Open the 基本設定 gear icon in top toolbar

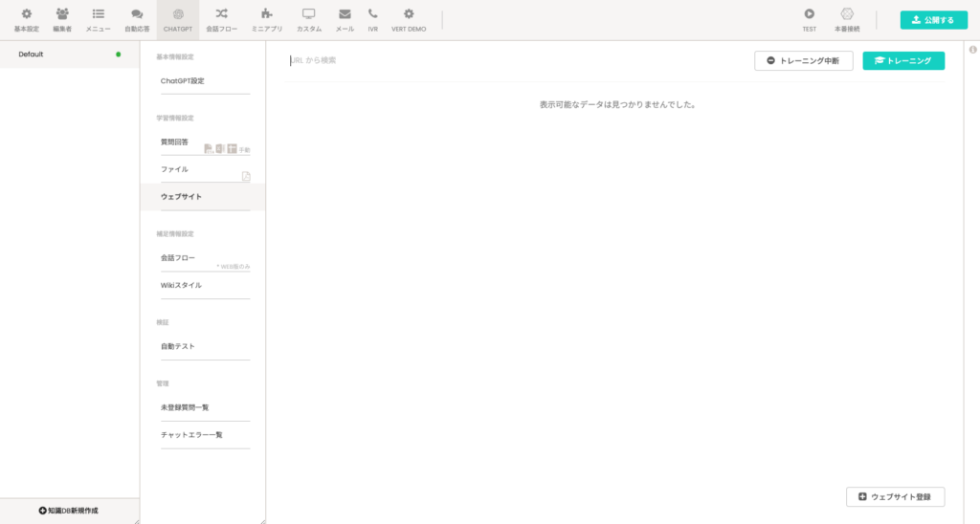26,14
